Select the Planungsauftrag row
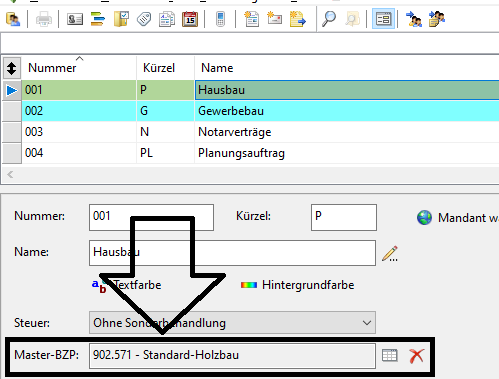499x379 pixels. point(260,153)
